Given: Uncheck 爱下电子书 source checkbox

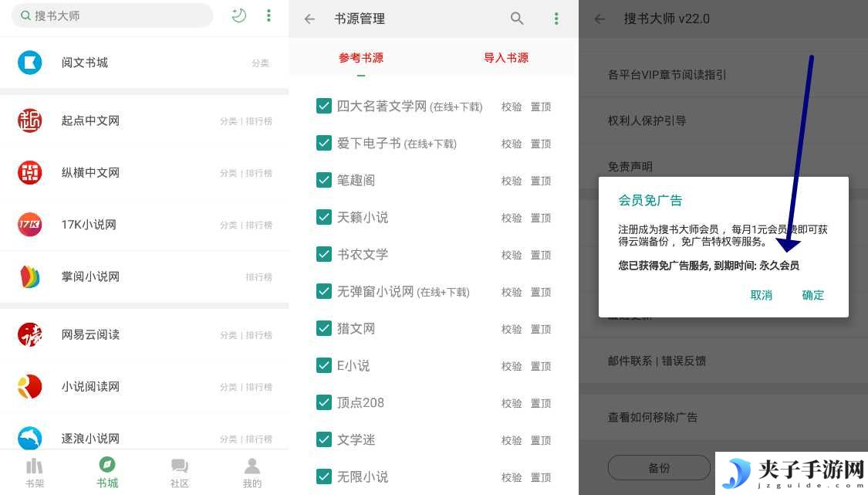Looking at the screenshot, I should (x=324, y=143).
